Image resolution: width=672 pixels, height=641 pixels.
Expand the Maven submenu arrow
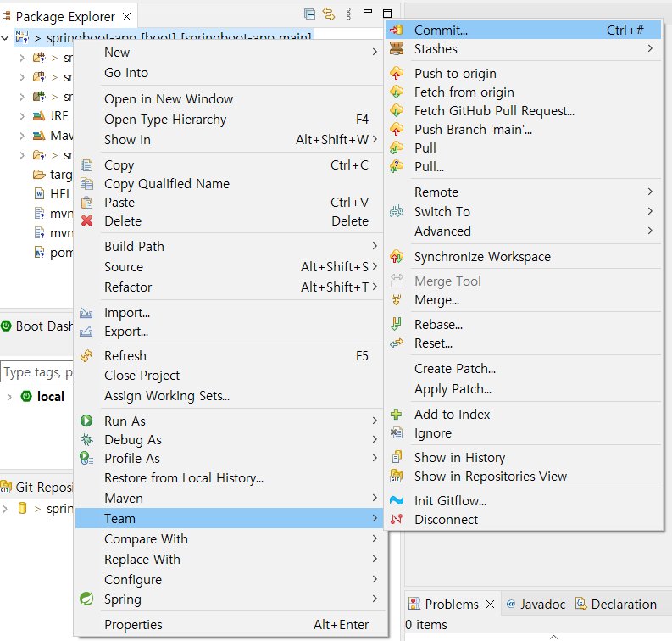[375, 498]
